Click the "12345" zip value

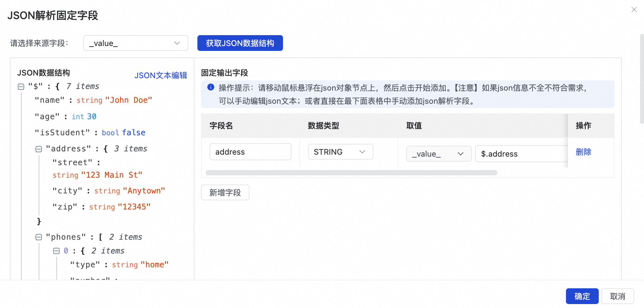[x=134, y=207]
